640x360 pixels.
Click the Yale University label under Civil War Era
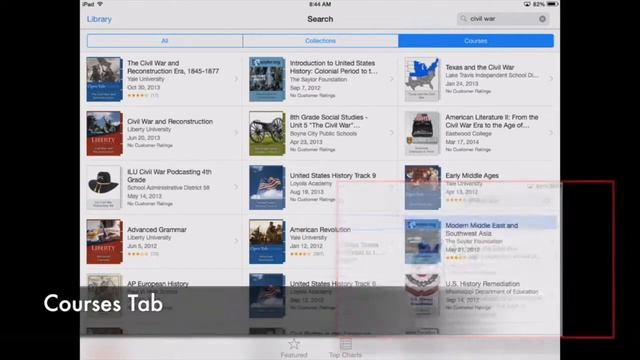[146, 79]
